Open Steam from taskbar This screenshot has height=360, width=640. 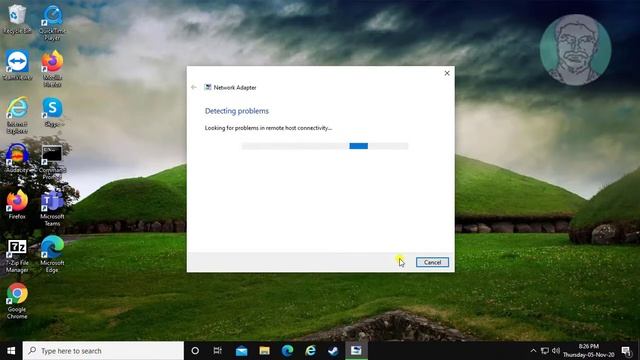[x=333, y=351]
